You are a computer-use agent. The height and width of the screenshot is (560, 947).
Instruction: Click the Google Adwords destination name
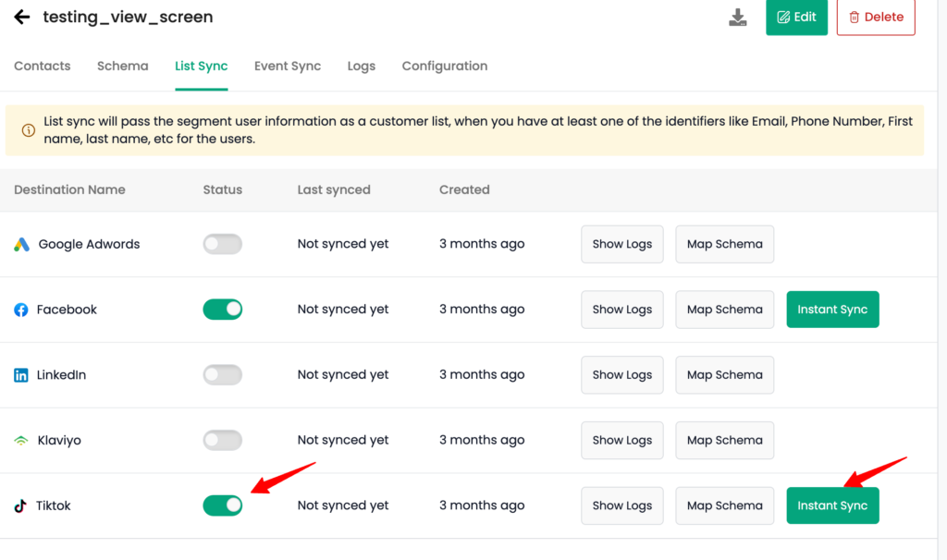[x=89, y=244]
